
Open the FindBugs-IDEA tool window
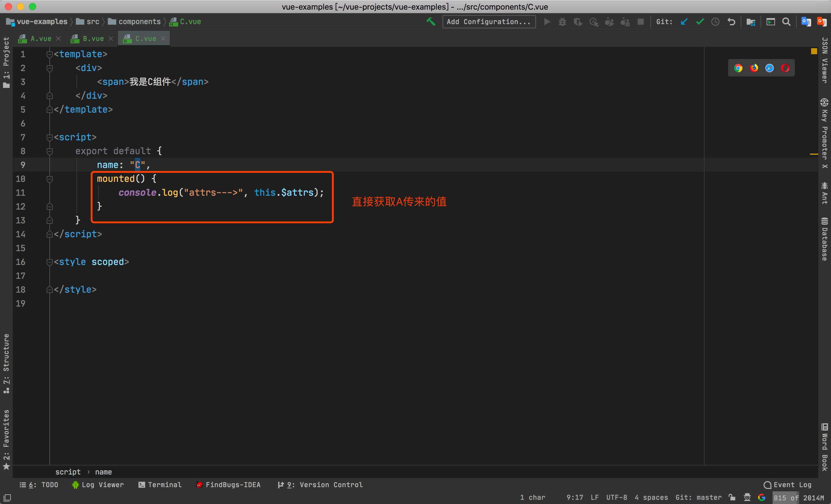pos(228,485)
